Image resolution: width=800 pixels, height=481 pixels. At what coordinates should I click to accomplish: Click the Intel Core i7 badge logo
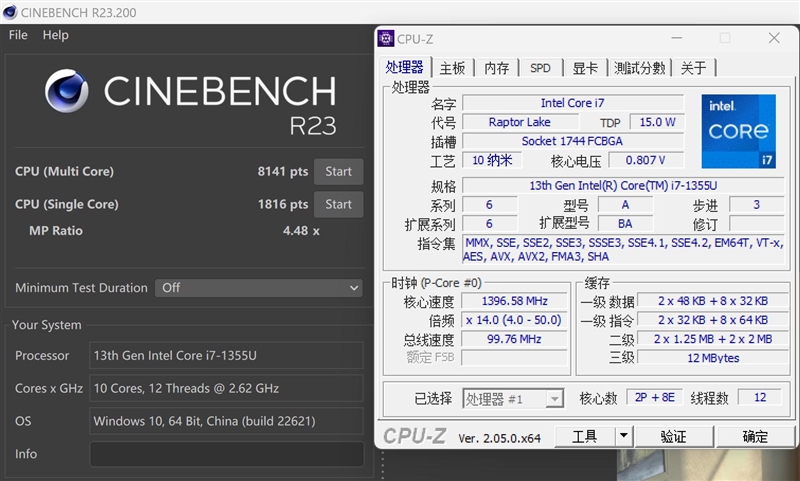tap(738, 131)
